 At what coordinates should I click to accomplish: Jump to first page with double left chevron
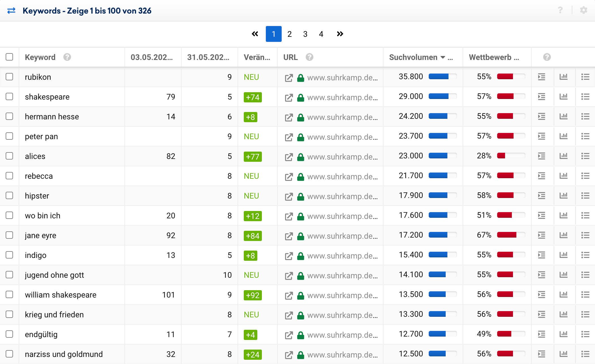[x=255, y=34]
